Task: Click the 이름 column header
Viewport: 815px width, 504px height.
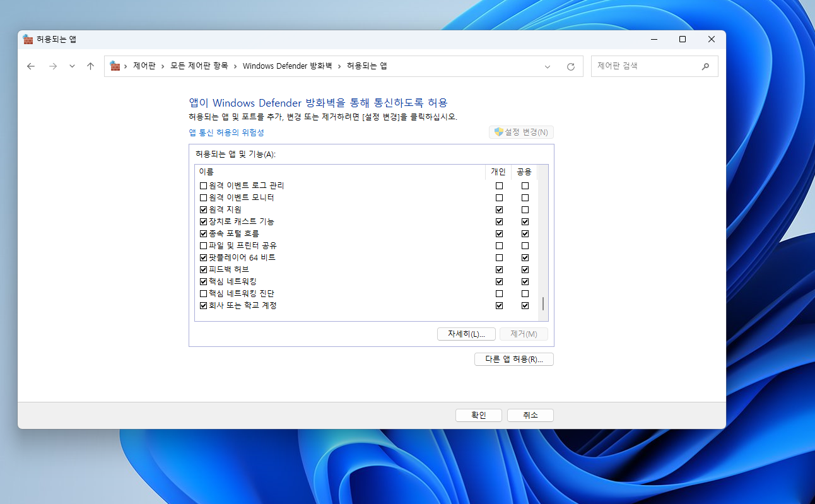Action: (340, 172)
